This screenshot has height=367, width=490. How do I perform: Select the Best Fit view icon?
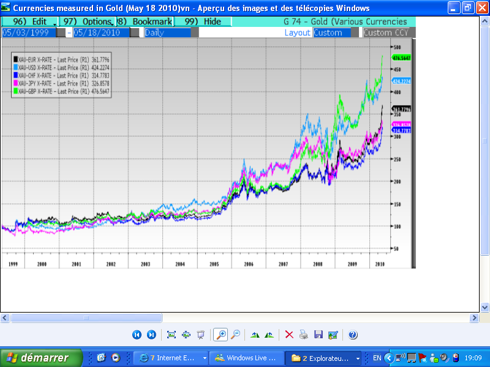(x=171, y=335)
